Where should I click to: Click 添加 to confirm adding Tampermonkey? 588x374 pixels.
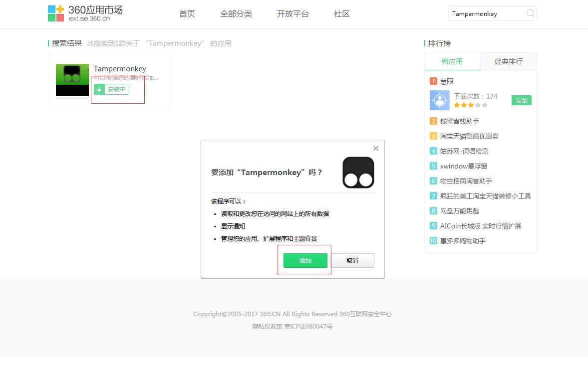click(x=304, y=260)
